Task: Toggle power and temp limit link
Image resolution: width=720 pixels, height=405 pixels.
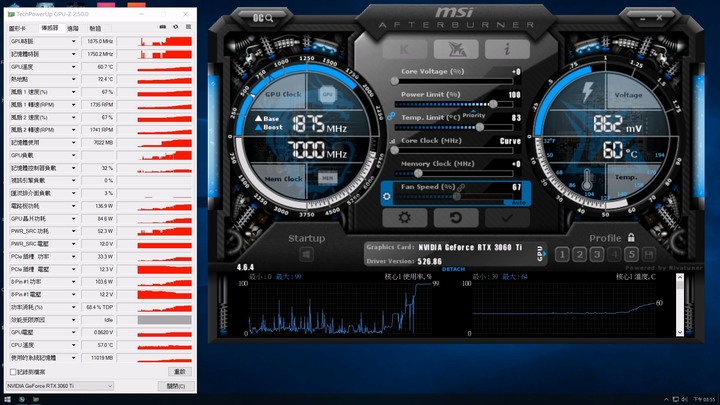Action: point(391,117)
